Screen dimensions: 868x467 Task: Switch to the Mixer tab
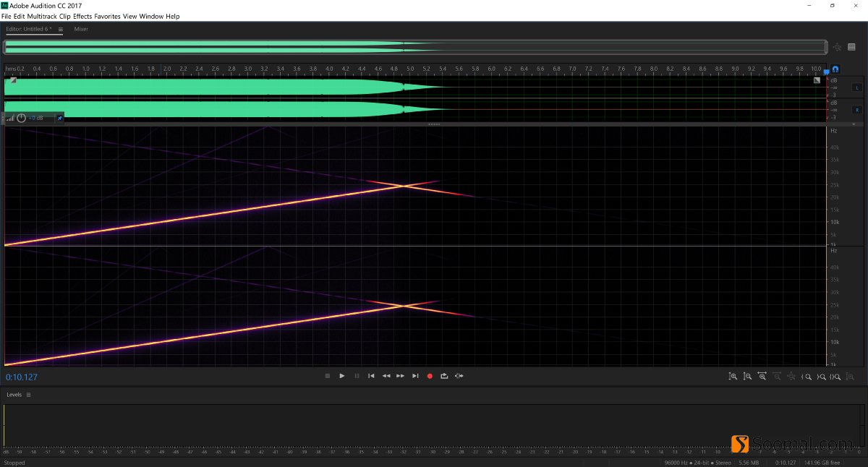(x=80, y=29)
